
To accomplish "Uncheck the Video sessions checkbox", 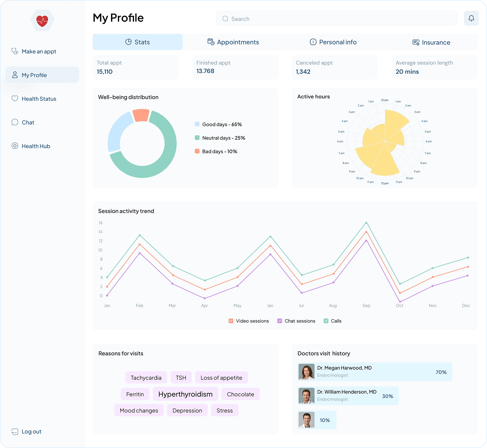I will (x=231, y=321).
